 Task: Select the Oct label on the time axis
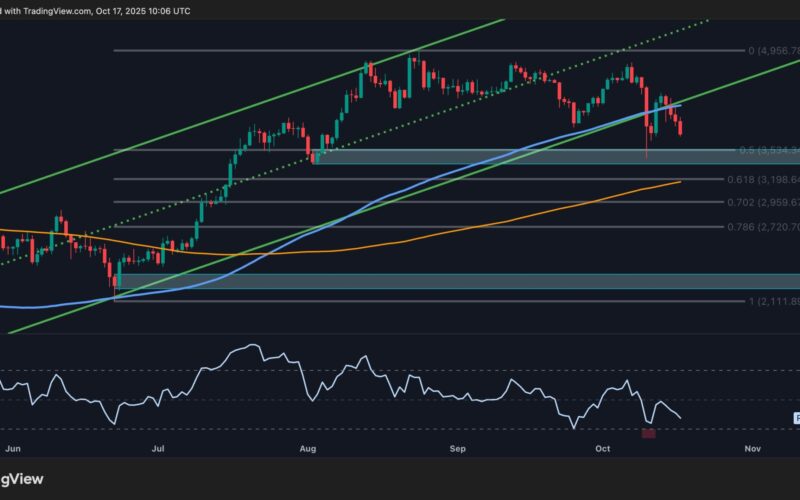603,450
